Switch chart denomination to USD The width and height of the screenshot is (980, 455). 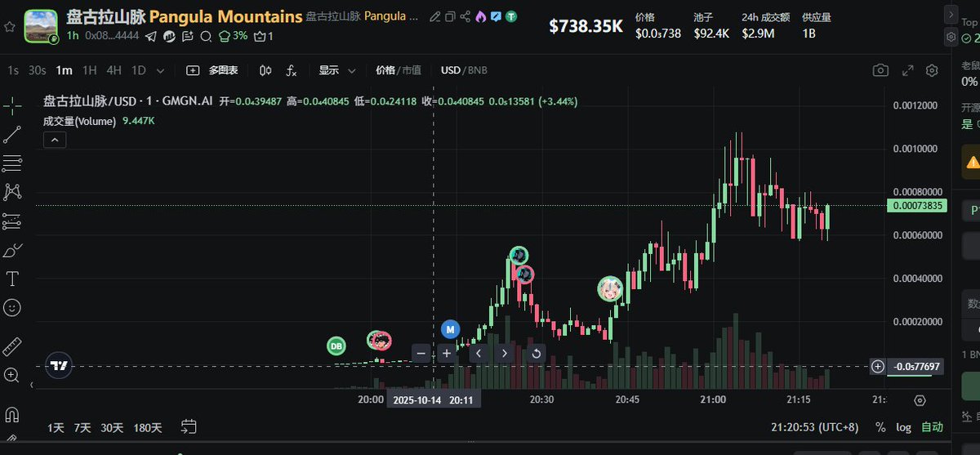(451, 70)
